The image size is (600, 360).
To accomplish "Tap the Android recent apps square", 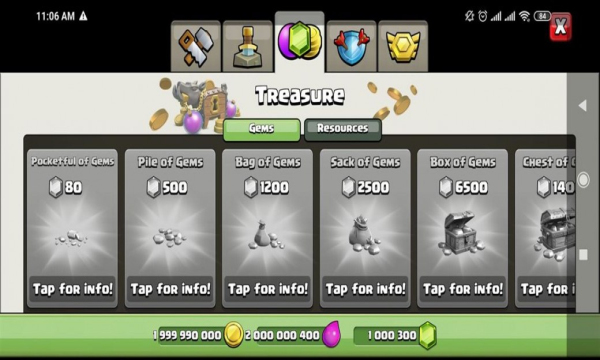I will (x=583, y=255).
